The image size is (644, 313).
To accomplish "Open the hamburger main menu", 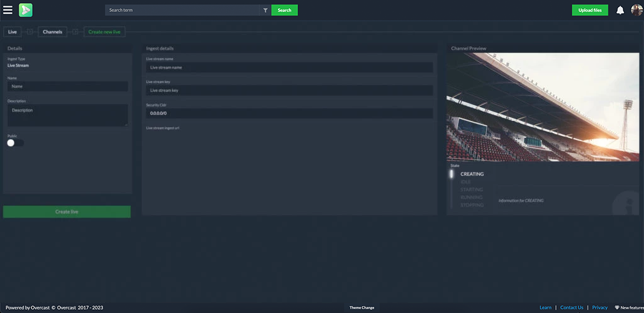I will point(8,10).
